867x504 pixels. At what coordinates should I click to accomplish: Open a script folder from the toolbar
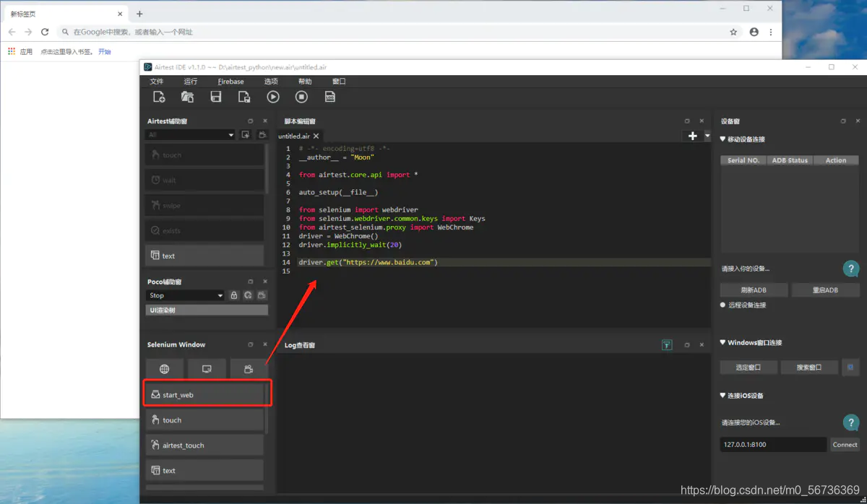(187, 97)
